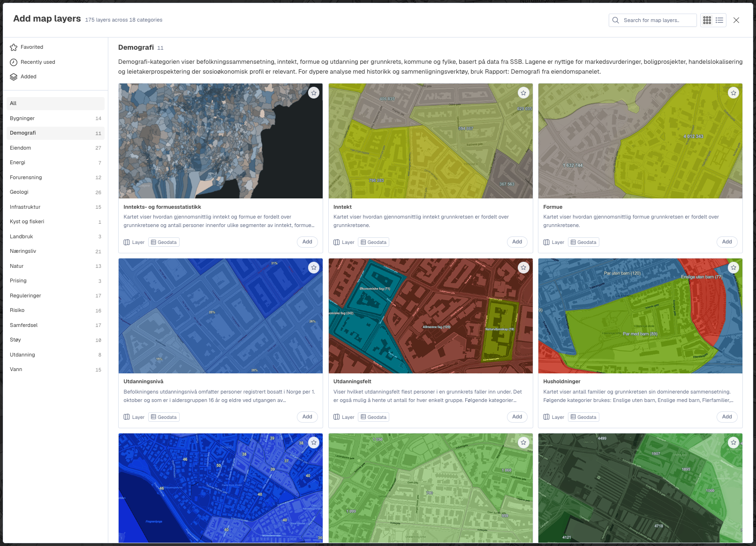Add the Utdanningsnivå layer
Screen dimensions: 756x546
307,417
